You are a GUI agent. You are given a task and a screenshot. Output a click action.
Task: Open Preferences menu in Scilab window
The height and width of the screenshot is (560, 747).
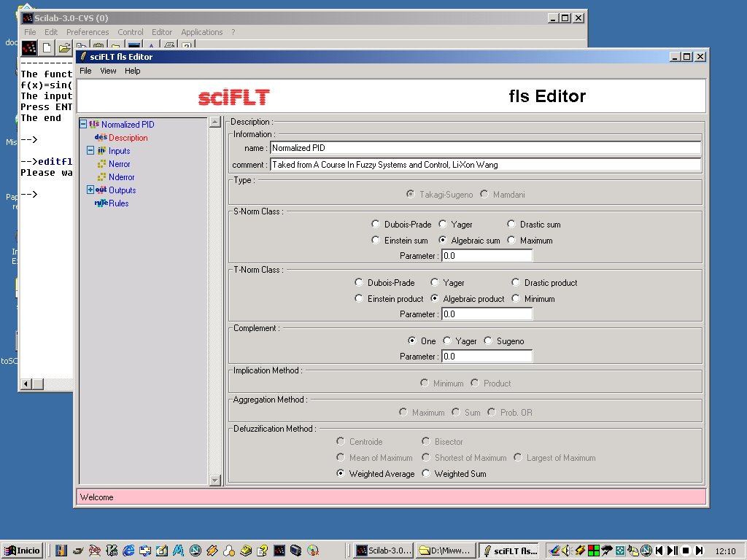click(88, 32)
